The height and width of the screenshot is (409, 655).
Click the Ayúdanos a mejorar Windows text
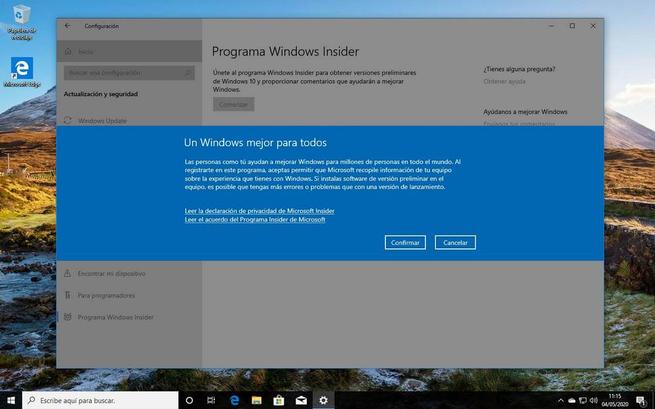tap(525, 112)
